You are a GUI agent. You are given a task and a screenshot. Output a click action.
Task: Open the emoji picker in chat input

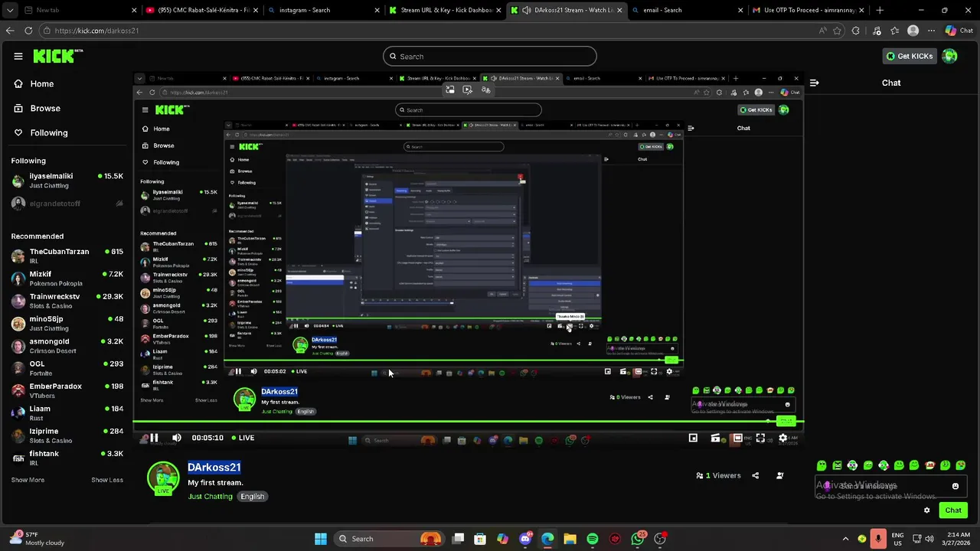[955, 486]
